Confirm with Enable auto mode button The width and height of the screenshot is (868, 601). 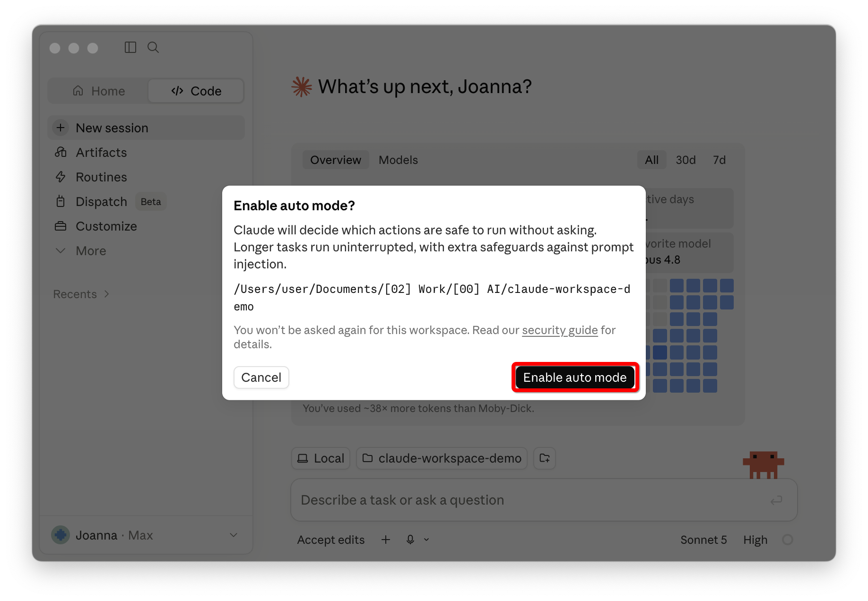[575, 378]
